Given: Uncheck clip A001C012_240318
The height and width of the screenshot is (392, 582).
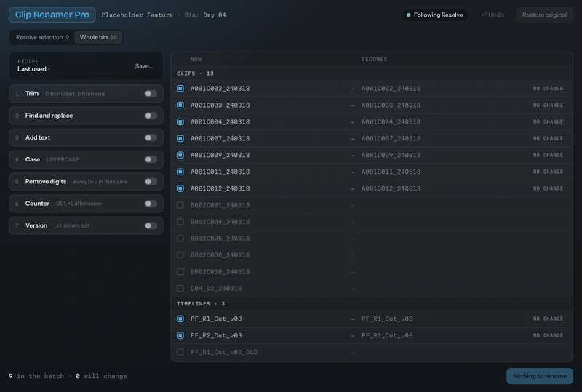Looking at the screenshot, I should pyautogui.click(x=180, y=188).
